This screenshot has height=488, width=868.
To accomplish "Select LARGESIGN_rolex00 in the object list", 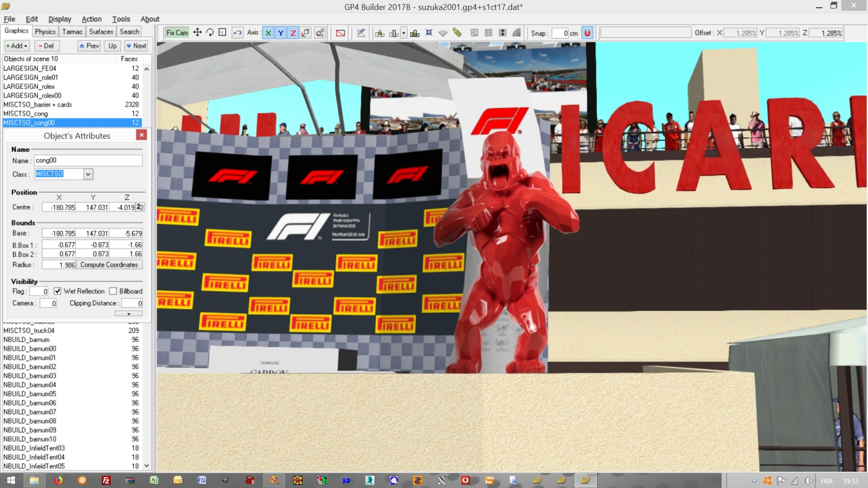I will click(72, 95).
